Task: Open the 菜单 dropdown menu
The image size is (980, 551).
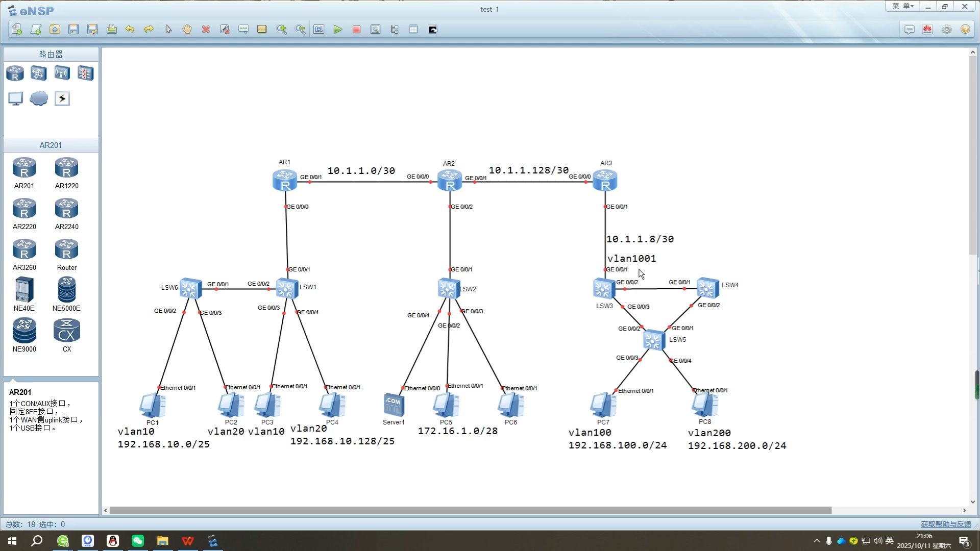Action: (902, 7)
